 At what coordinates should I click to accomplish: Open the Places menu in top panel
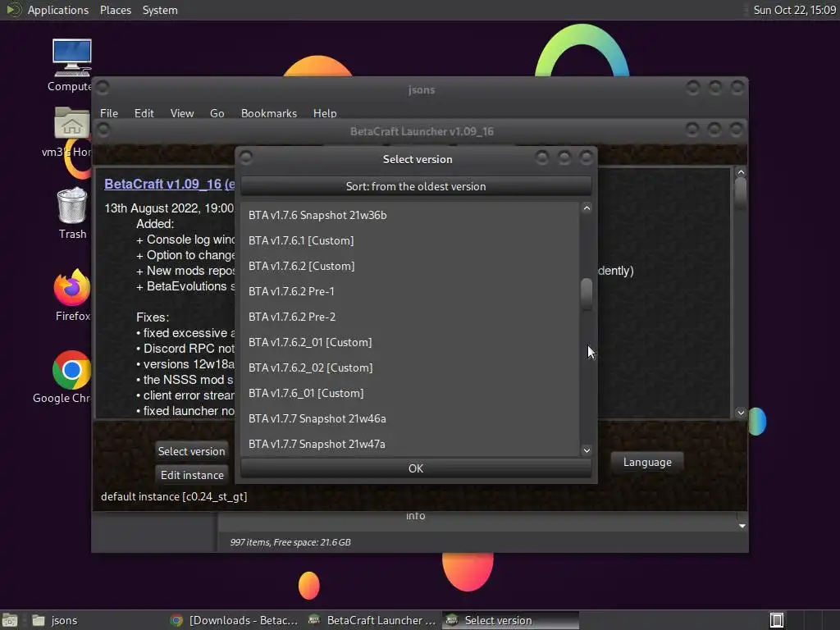[116, 10]
